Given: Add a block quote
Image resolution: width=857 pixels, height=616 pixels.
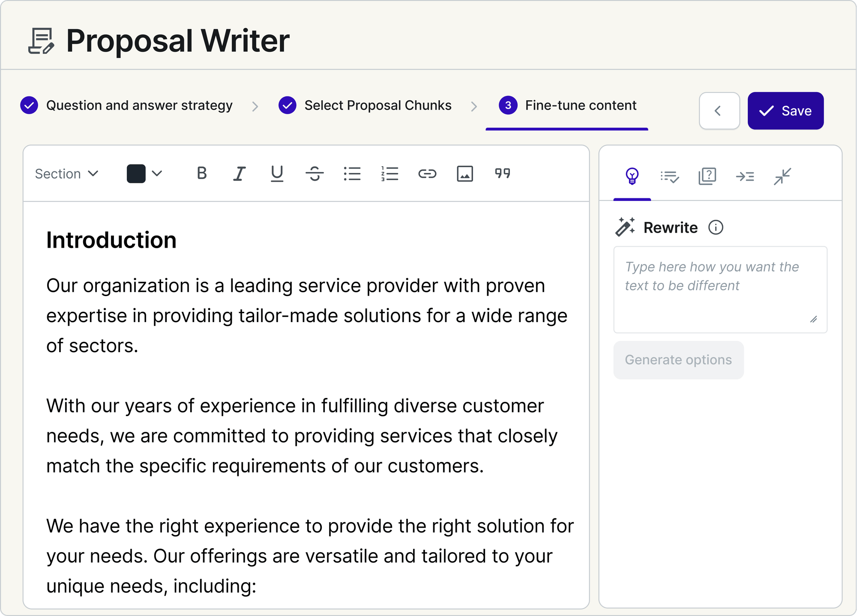Looking at the screenshot, I should [x=502, y=173].
